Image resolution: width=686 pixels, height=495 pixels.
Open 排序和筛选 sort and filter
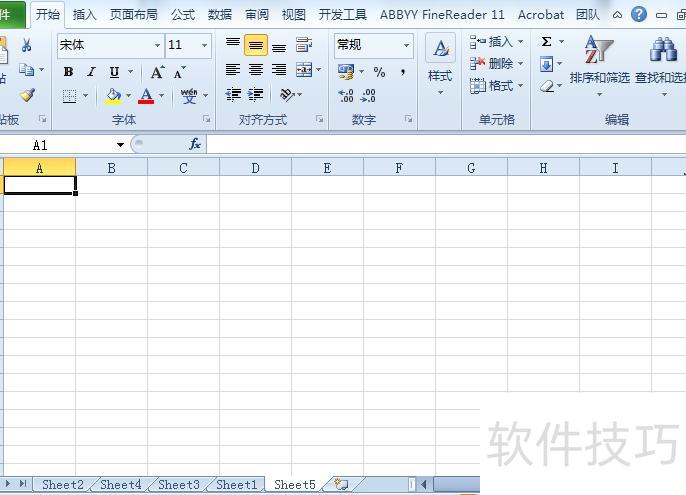[600, 66]
